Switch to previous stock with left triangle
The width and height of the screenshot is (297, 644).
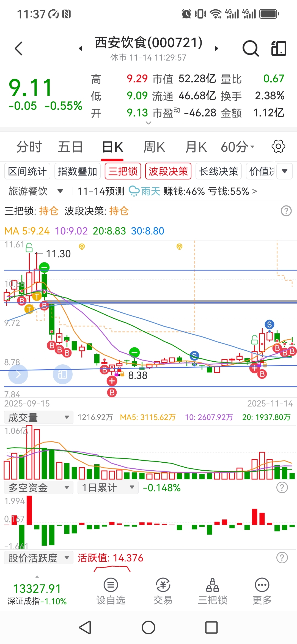80,48
